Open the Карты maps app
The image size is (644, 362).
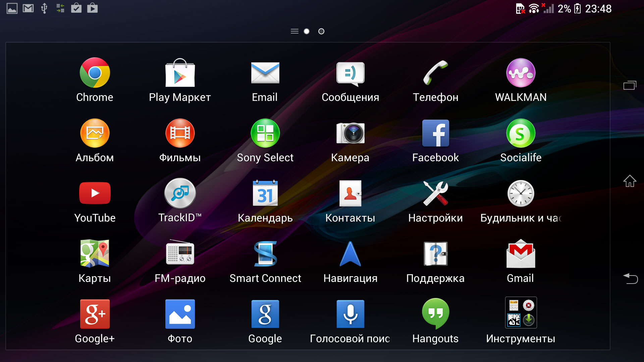[95, 261]
